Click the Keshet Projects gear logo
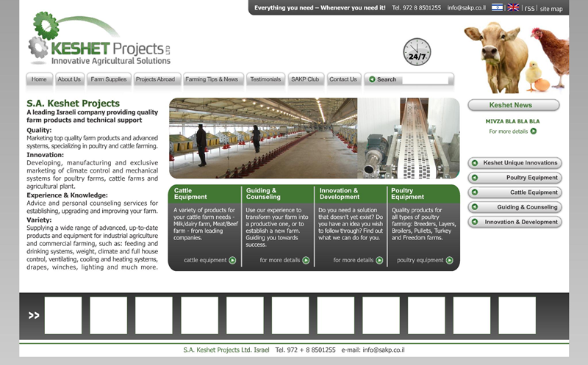588x365 pixels. 100,38
